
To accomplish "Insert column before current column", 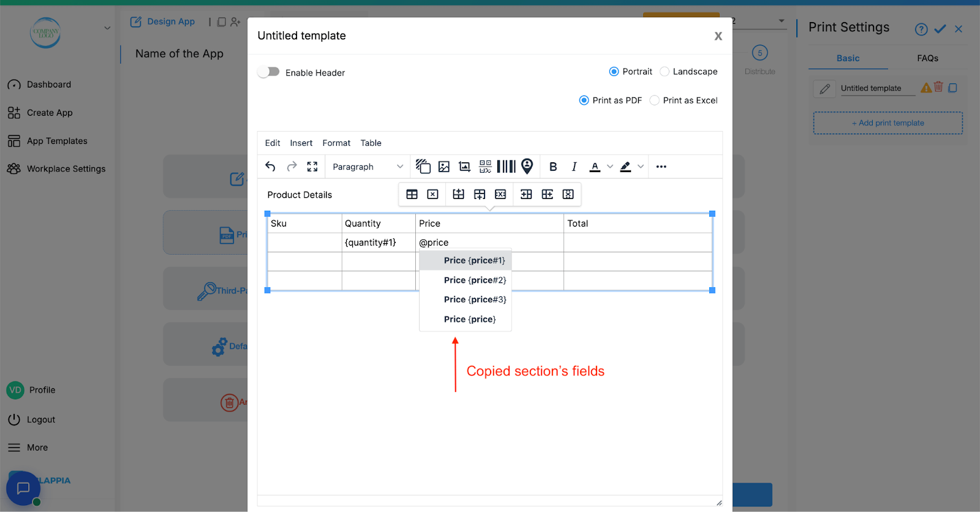I will (526, 194).
